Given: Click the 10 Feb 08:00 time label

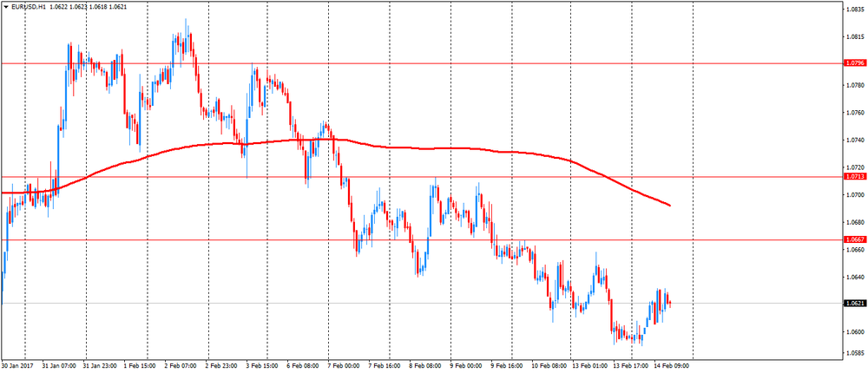Looking at the screenshot, I should point(549,366).
